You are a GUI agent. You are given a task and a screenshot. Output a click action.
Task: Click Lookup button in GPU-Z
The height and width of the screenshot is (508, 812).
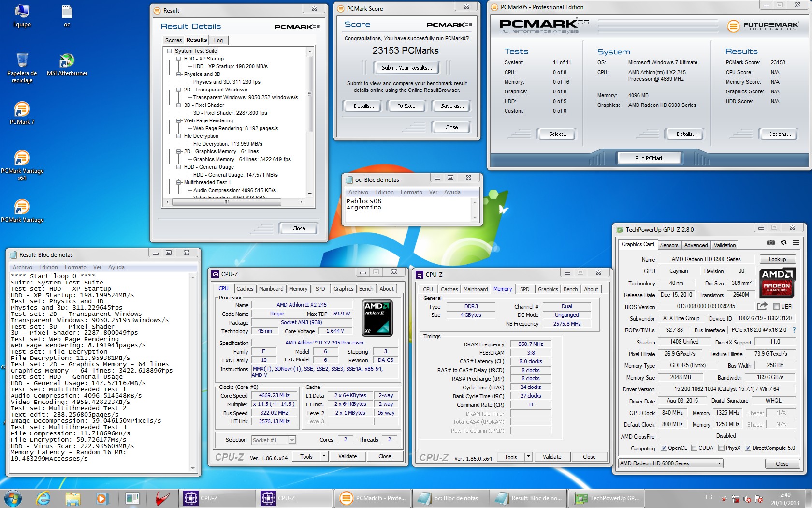click(777, 259)
